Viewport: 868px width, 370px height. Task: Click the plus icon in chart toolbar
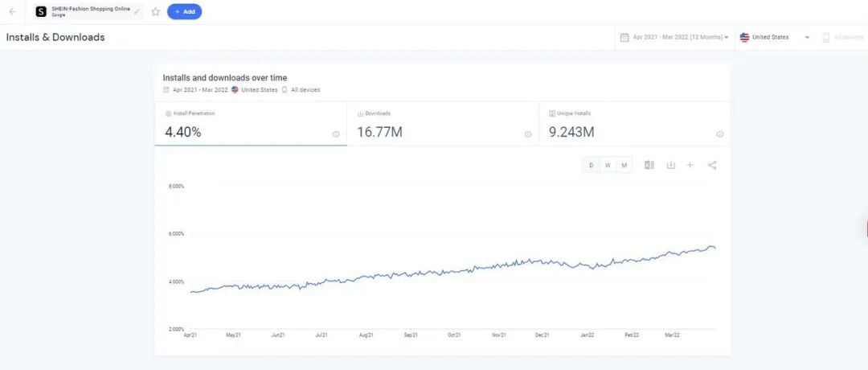coord(690,165)
